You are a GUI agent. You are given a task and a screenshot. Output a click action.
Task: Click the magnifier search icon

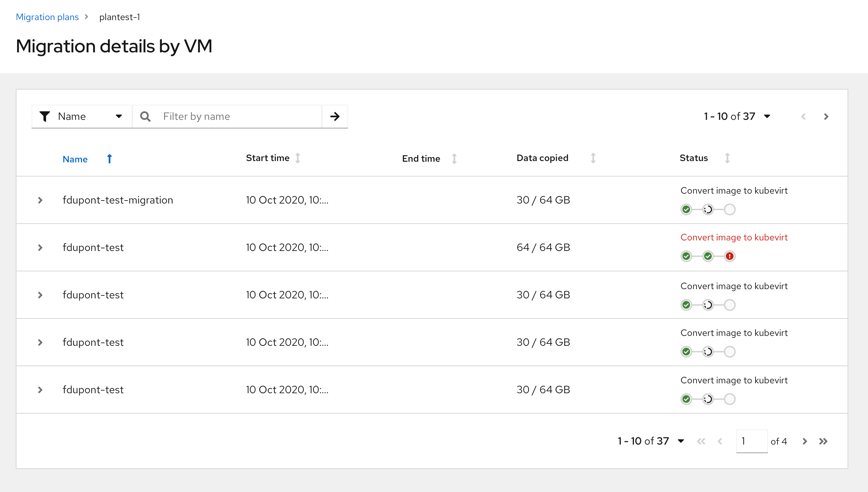pyautogui.click(x=145, y=117)
